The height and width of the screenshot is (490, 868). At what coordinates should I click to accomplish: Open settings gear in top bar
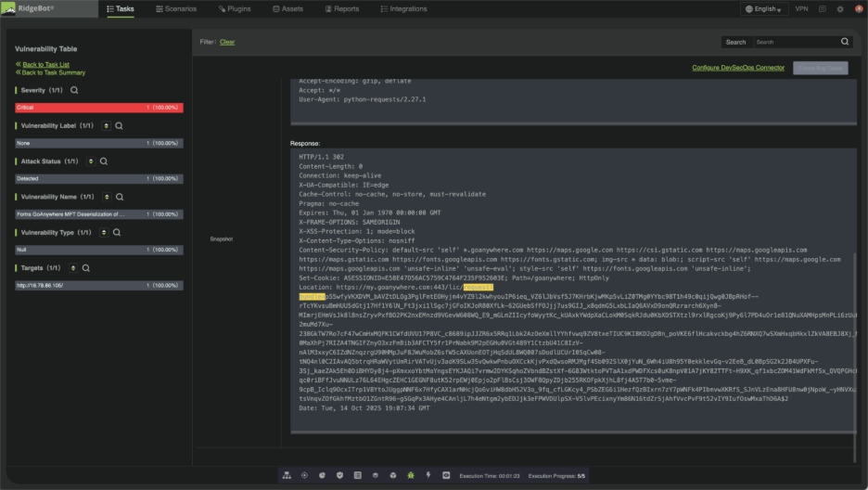[840, 9]
